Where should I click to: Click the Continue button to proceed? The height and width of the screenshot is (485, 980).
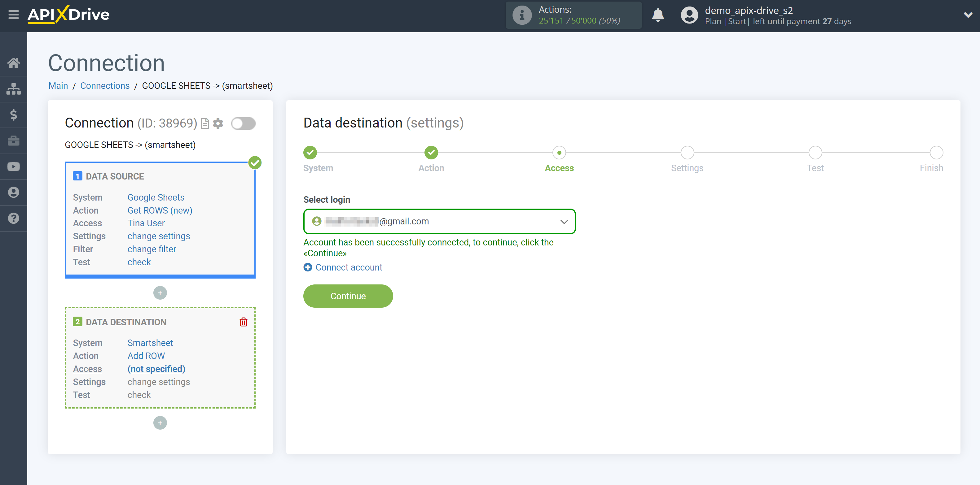click(x=348, y=297)
